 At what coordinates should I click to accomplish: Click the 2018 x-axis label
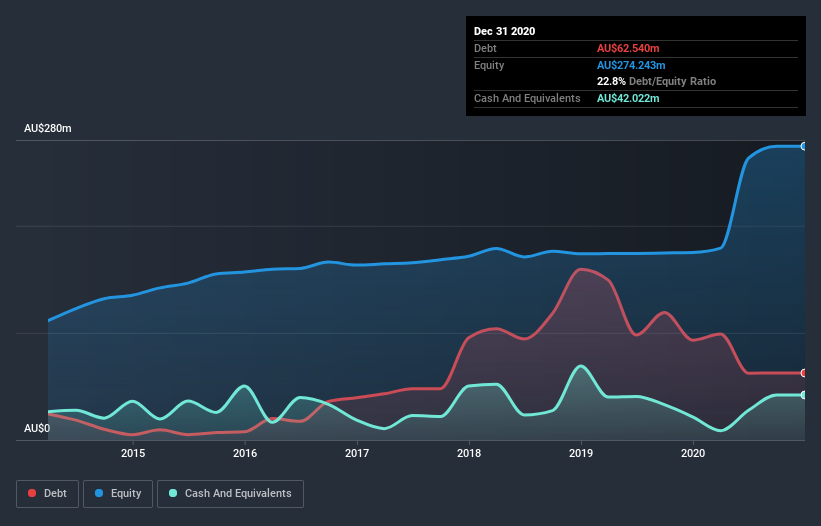coord(469,453)
